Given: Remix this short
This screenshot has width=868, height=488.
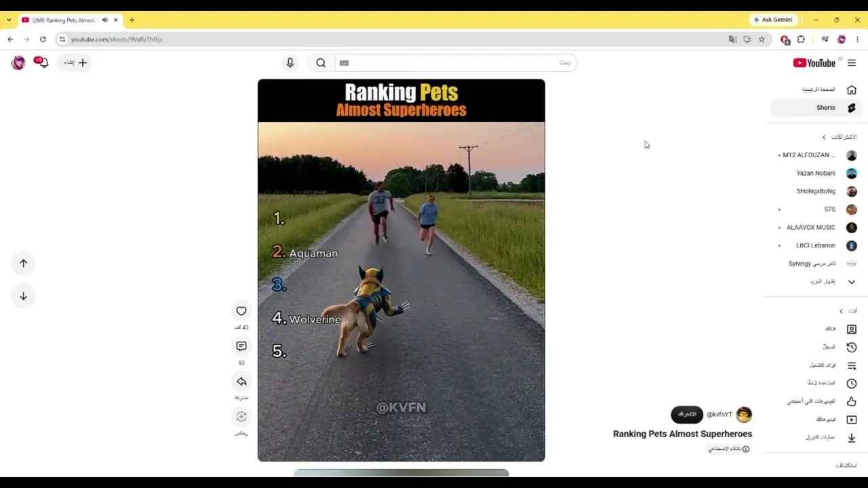Looking at the screenshot, I should pyautogui.click(x=241, y=416).
